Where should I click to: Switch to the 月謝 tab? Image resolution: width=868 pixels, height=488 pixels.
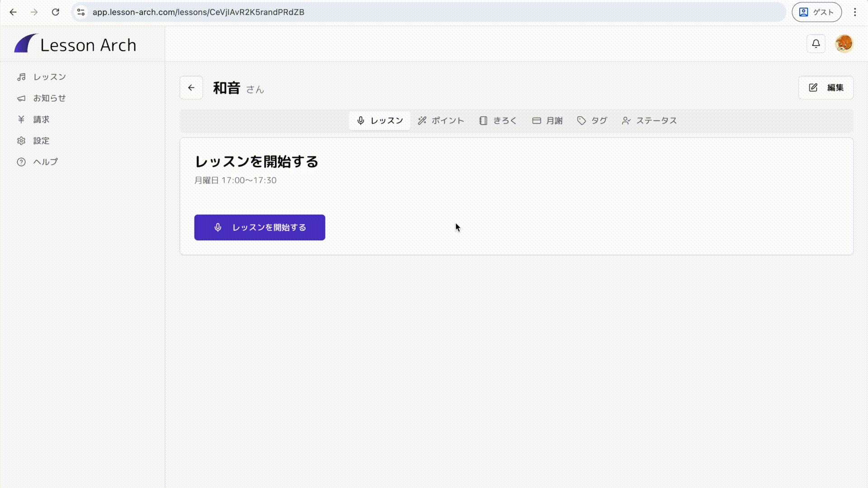[547, 121]
